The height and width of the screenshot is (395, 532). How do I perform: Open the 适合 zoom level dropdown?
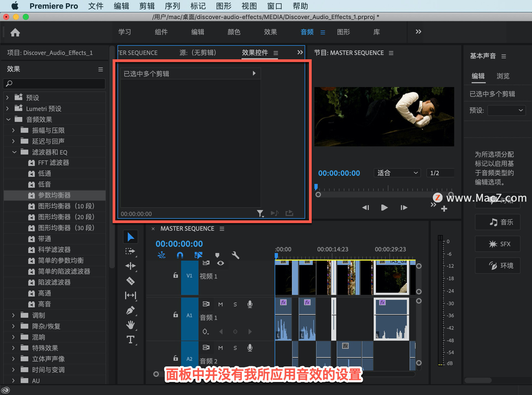click(x=397, y=173)
